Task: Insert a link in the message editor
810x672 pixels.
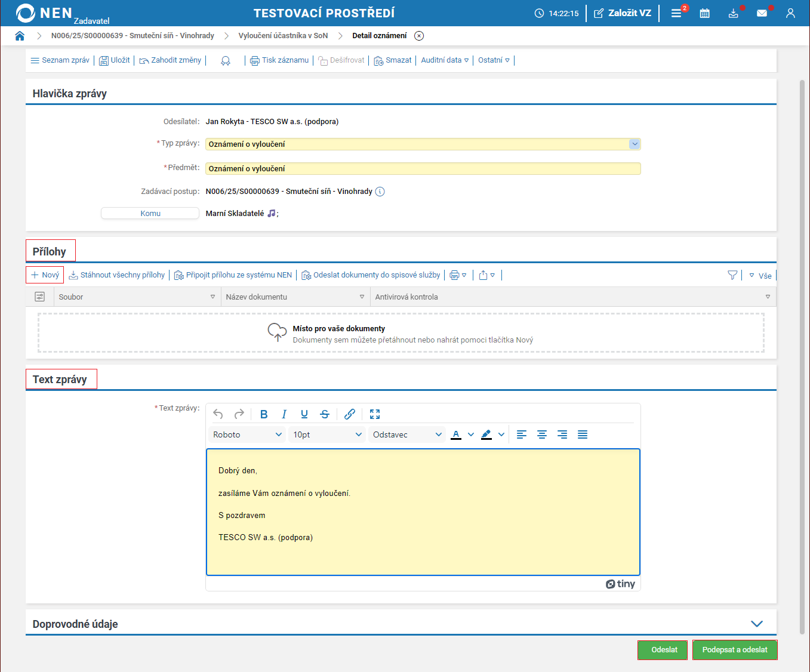Action: click(350, 414)
